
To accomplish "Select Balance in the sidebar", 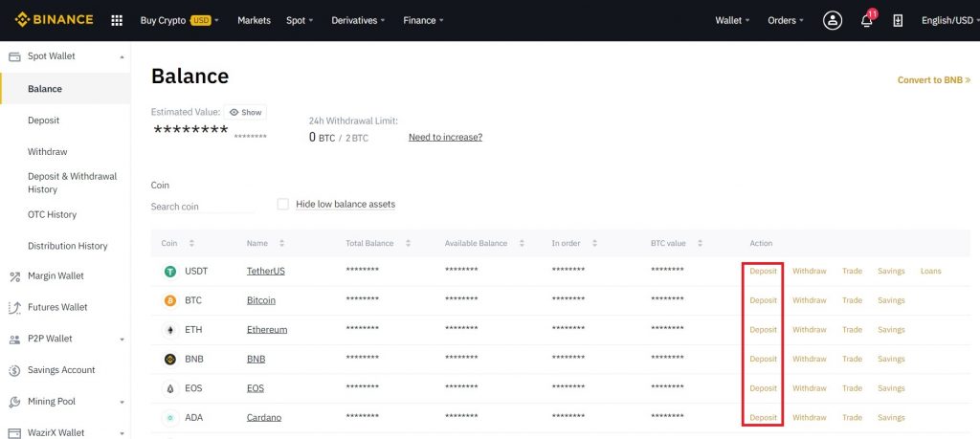I will [x=66, y=89].
